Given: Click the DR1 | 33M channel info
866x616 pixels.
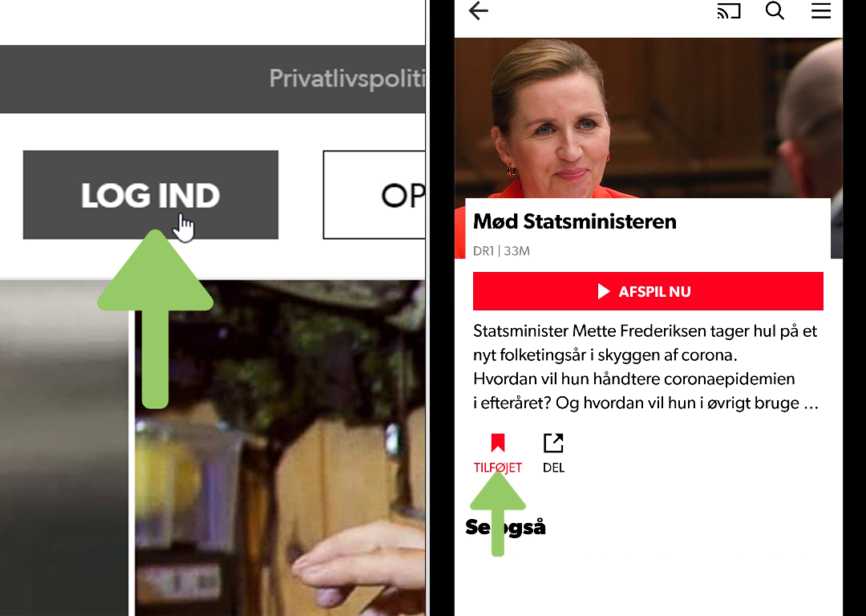Looking at the screenshot, I should (501, 251).
